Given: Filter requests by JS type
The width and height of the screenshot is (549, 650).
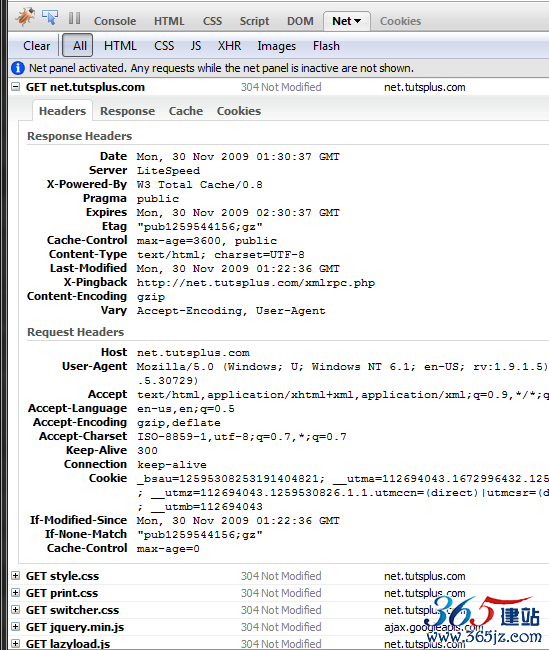Looking at the screenshot, I should 196,46.
